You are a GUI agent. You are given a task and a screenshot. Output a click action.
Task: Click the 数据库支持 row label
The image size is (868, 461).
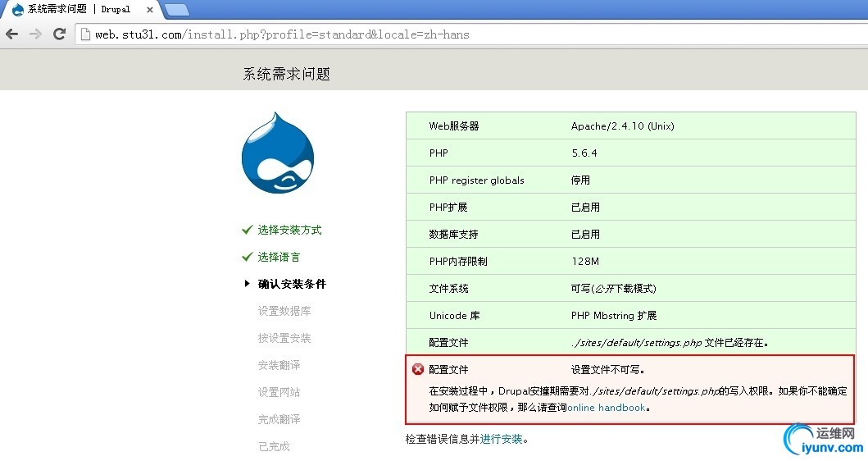click(453, 235)
